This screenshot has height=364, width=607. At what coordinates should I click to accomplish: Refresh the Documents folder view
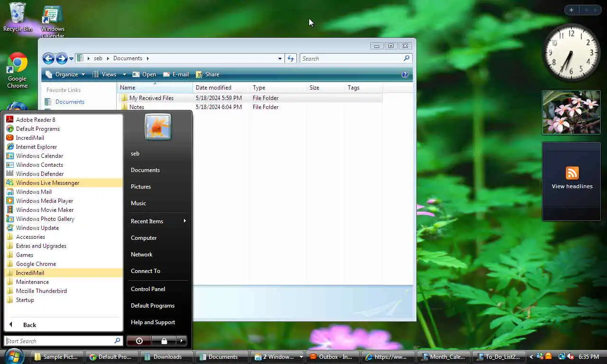(291, 59)
